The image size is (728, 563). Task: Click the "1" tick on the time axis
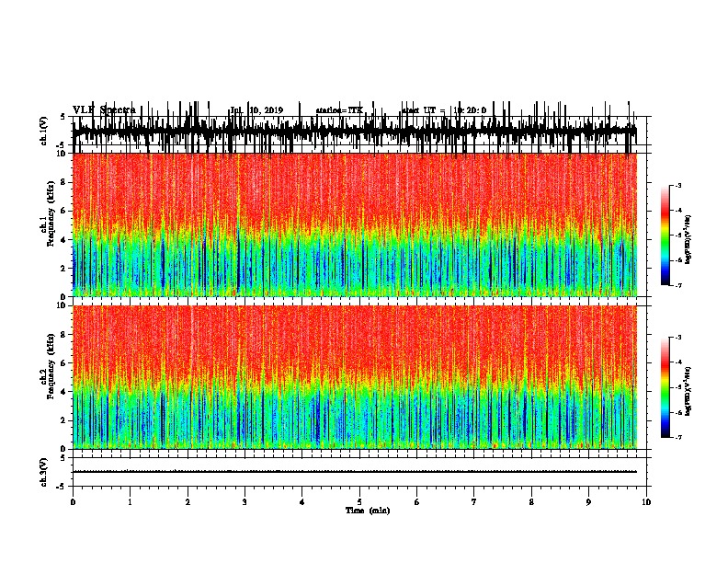click(x=130, y=501)
